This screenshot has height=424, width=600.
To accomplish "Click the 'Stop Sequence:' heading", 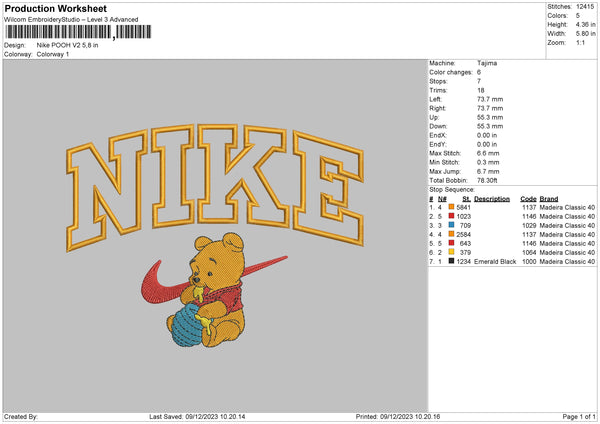I will (452, 190).
